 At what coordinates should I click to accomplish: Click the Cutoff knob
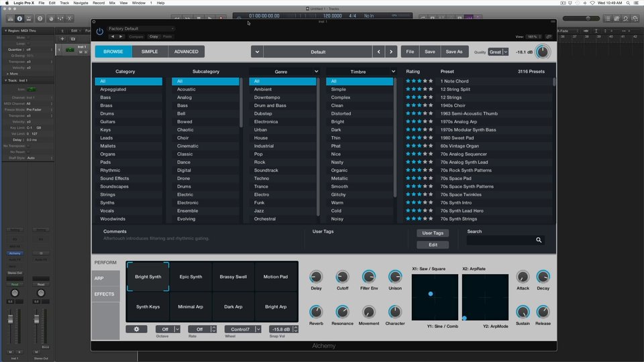click(342, 277)
